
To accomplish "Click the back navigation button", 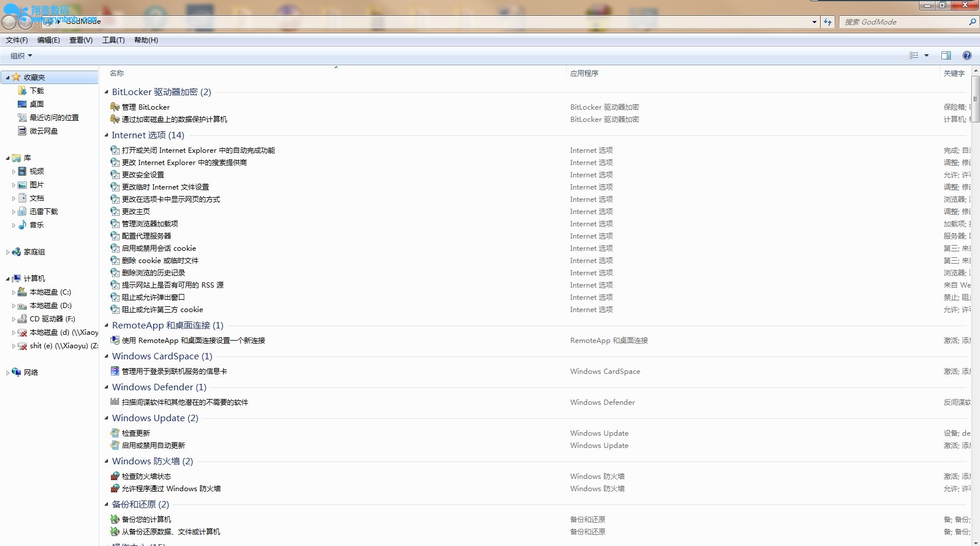I will click(9, 22).
